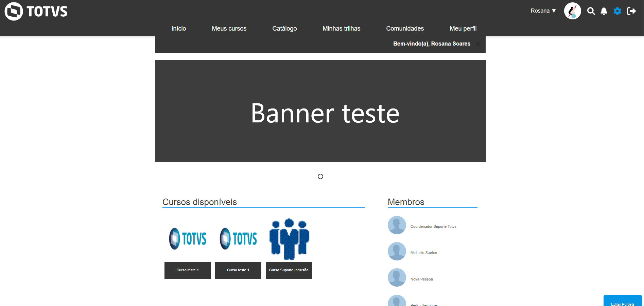Open settings gear icon
Screen dimensions: 644x306
[617, 11]
